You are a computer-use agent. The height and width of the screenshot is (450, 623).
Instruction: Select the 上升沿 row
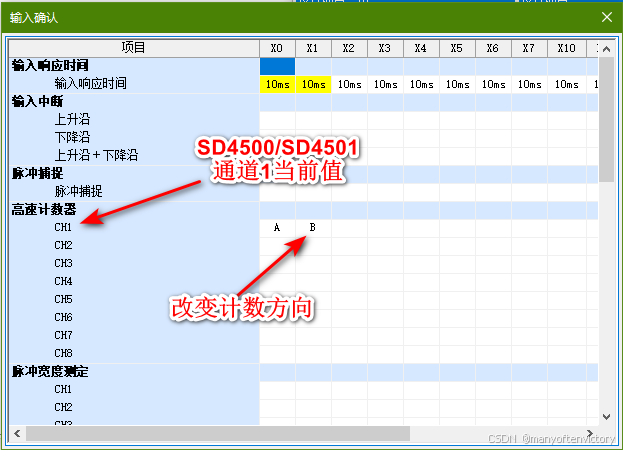click(x=134, y=120)
